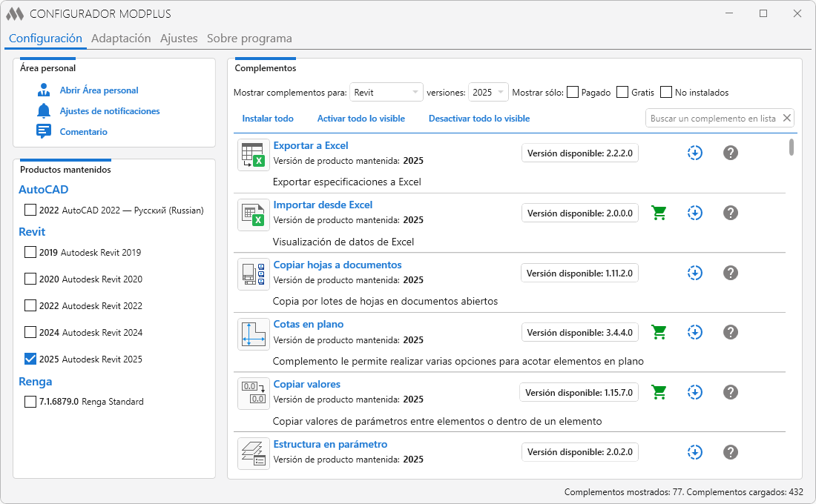Switch to the Adaptación tab
The height and width of the screenshot is (504, 816).
pyautogui.click(x=121, y=39)
